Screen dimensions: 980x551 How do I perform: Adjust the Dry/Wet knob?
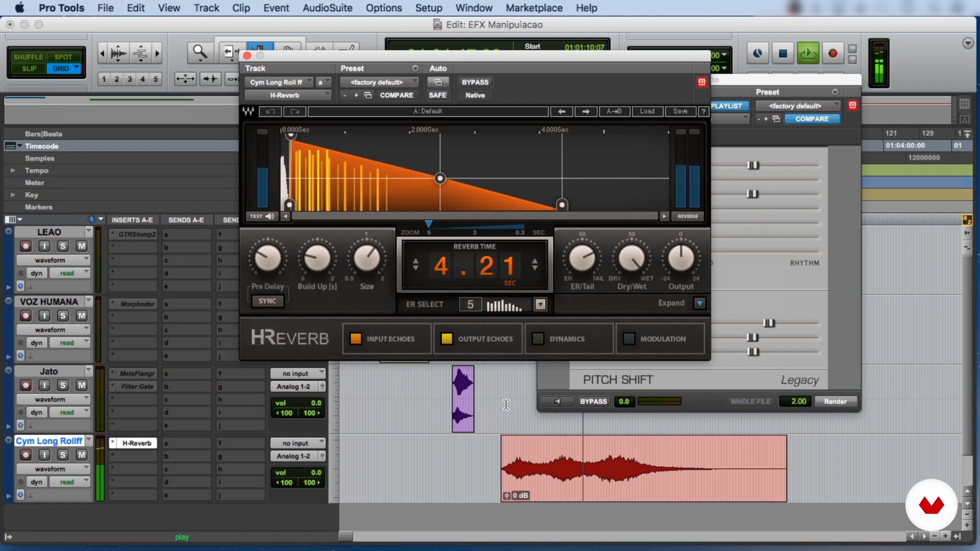click(631, 258)
